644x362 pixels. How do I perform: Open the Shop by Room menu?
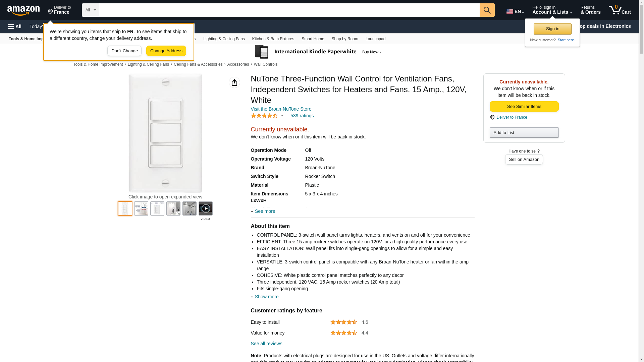(344, 39)
